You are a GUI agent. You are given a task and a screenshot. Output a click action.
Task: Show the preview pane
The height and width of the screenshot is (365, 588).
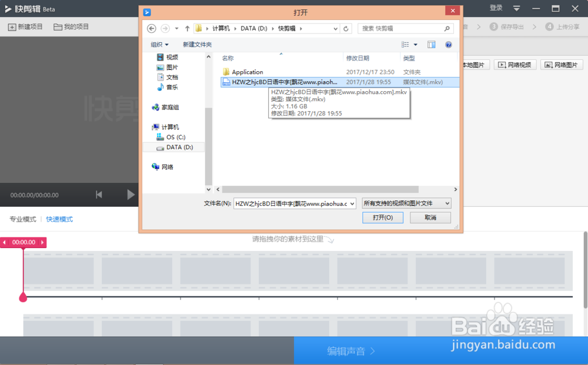[x=431, y=45]
